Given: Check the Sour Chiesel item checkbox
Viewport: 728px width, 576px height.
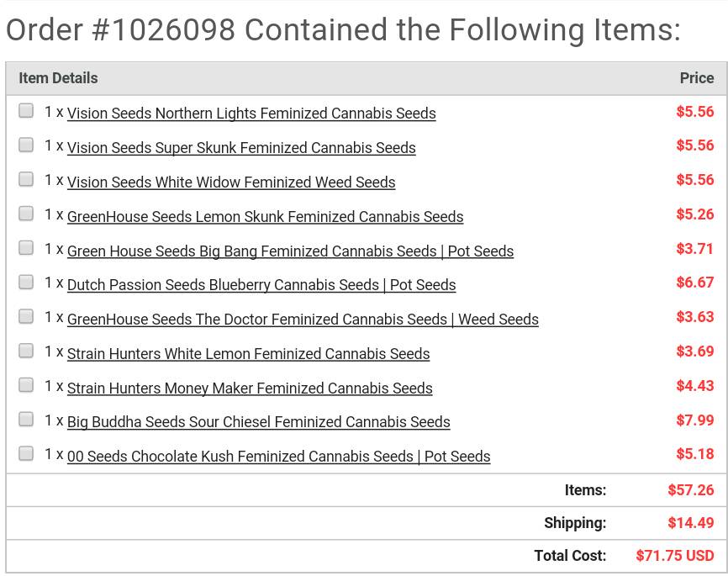Looking at the screenshot, I should (x=26, y=419).
